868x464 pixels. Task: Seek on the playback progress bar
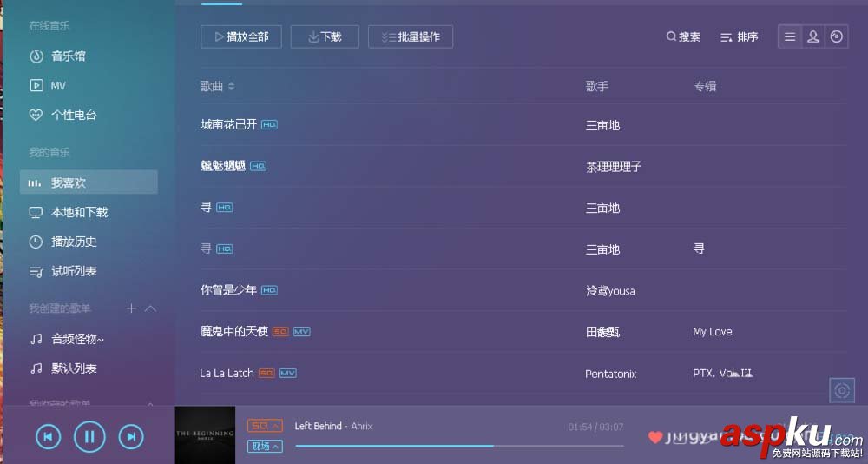pos(459,445)
